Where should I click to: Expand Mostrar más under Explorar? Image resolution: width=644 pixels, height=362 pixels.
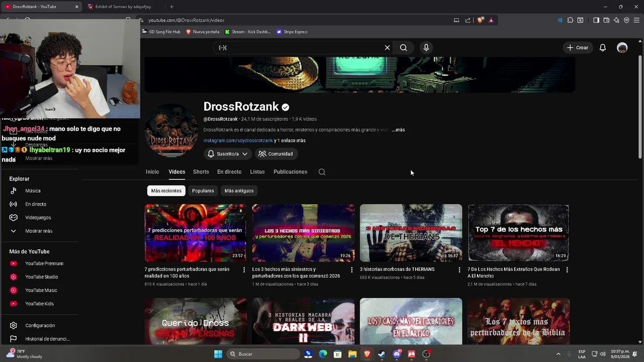point(39,231)
